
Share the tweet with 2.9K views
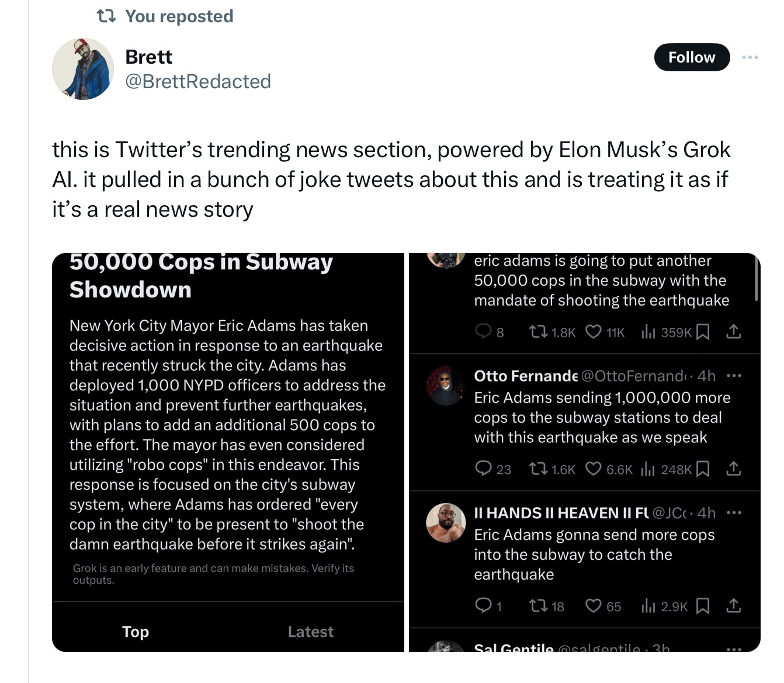tap(734, 606)
